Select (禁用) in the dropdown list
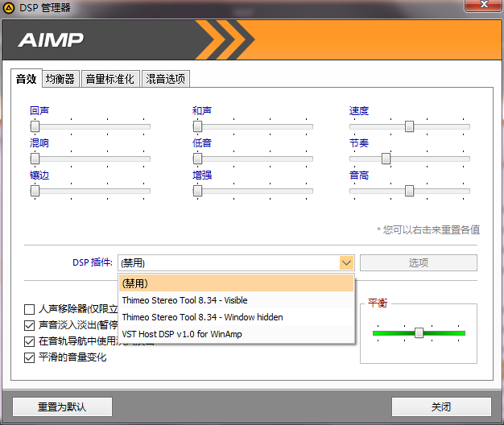The image size is (504, 425). (x=236, y=283)
